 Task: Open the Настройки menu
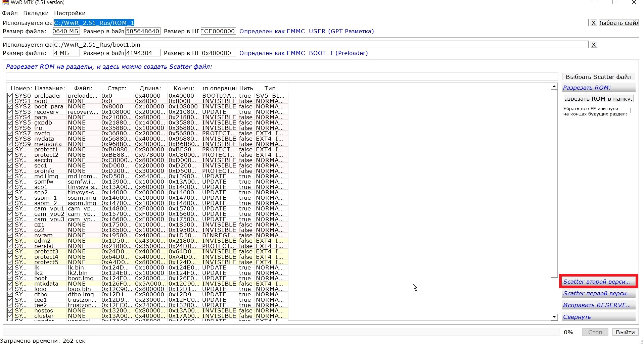point(70,13)
